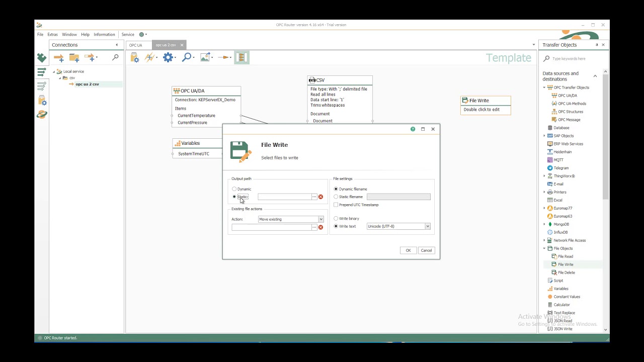Screen dimensions: 644x362
Task: Open the search magnifier in Connections panel
Action: (115, 58)
